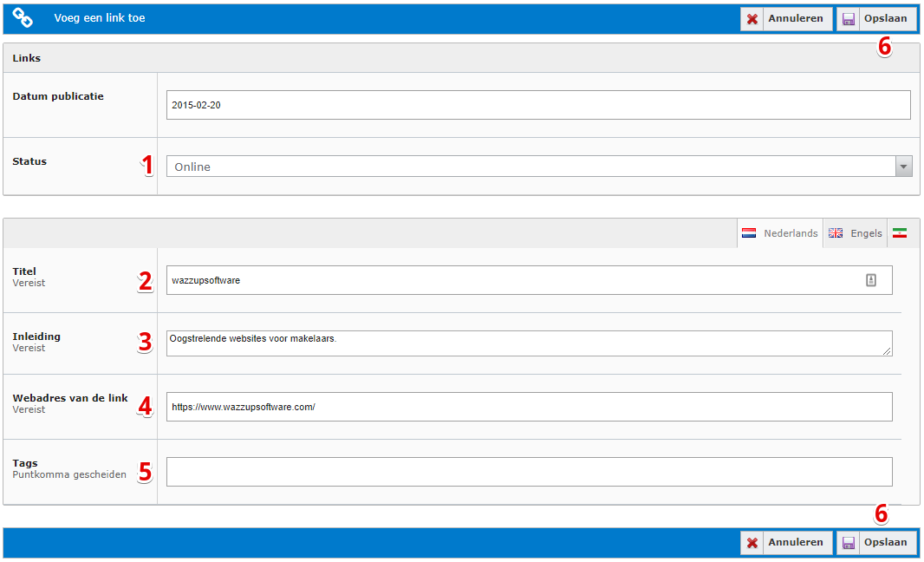924x562 pixels.
Task: Switch to the Engels language tab
Action: [x=855, y=233]
